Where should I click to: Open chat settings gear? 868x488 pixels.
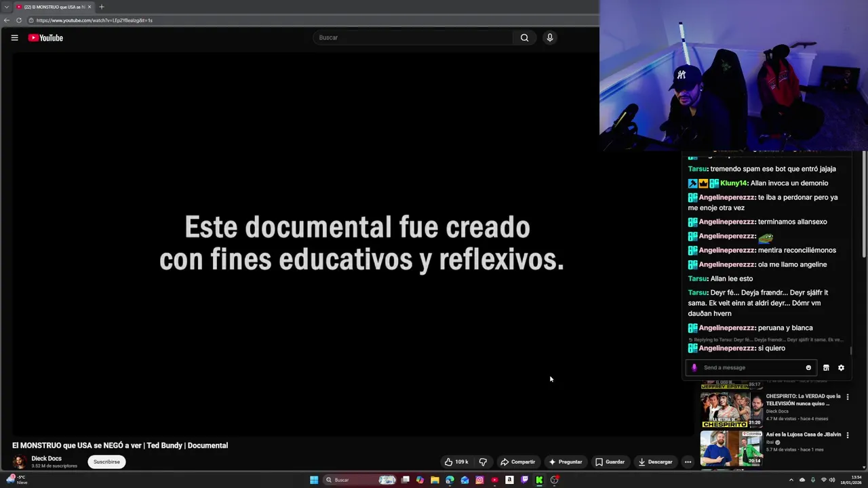(x=841, y=368)
